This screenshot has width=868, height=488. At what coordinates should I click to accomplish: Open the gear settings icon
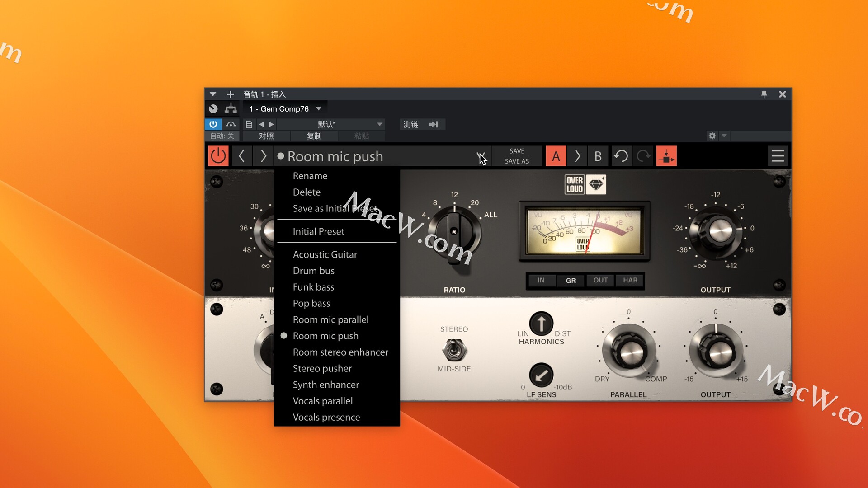click(x=712, y=136)
